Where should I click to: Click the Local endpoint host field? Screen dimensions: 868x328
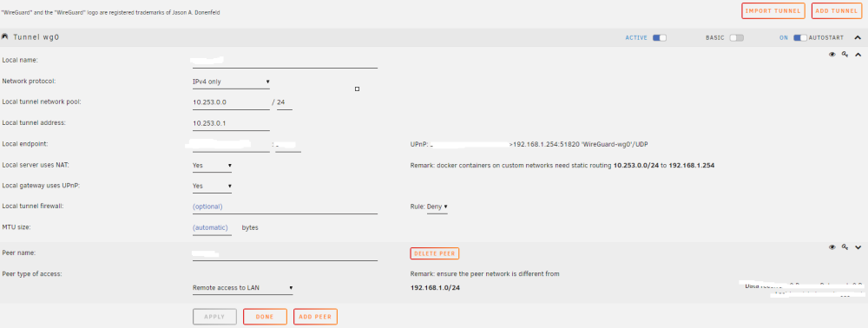231,145
